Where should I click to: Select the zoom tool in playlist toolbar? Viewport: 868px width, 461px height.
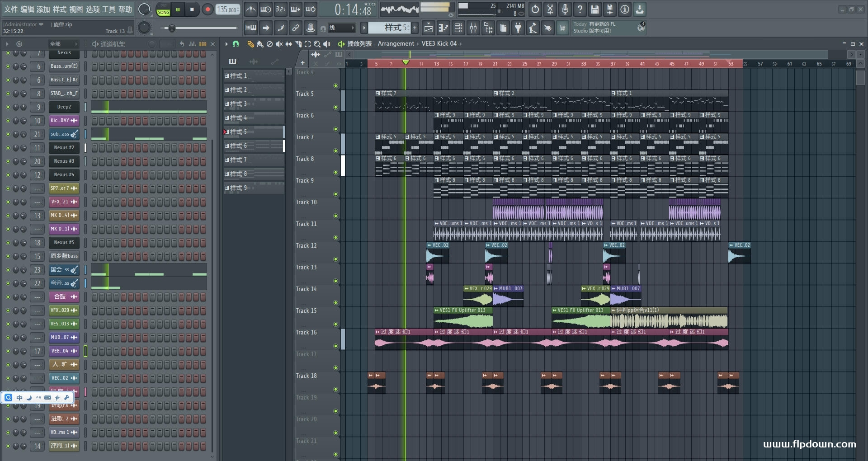click(317, 44)
